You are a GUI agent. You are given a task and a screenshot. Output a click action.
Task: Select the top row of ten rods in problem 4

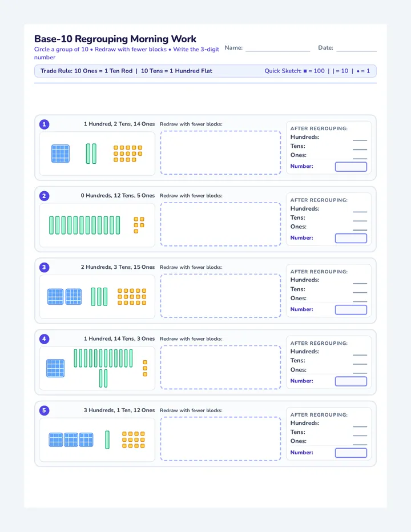click(103, 358)
